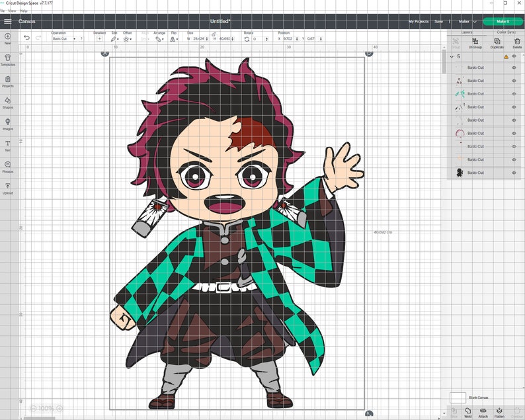The width and height of the screenshot is (525, 420).
Task: Click the Blank Canvas color swatch
Action: 458,398
